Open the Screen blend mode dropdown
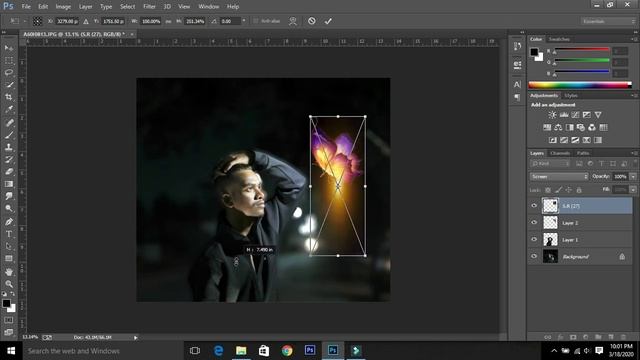Image resolution: width=640 pixels, height=360 pixels. coord(559,177)
